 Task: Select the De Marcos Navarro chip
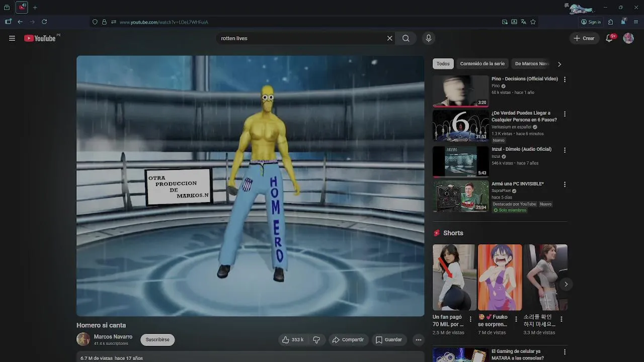click(x=532, y=64)
